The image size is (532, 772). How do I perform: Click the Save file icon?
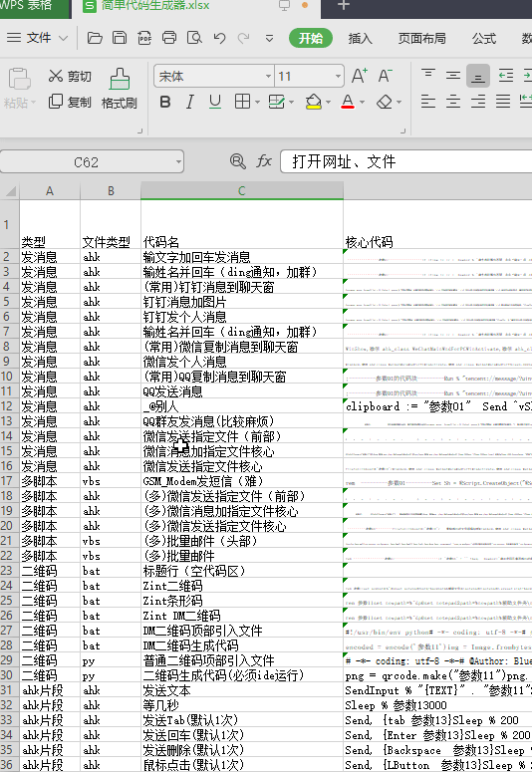coord(120,38)
